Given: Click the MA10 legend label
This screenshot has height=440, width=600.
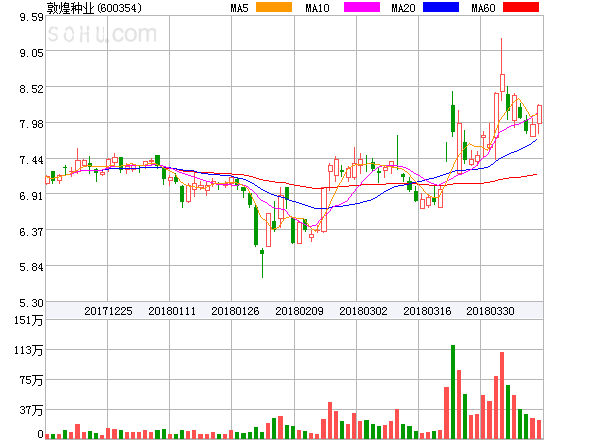Looking at the screenshot, I should click(x=317, y=8).
